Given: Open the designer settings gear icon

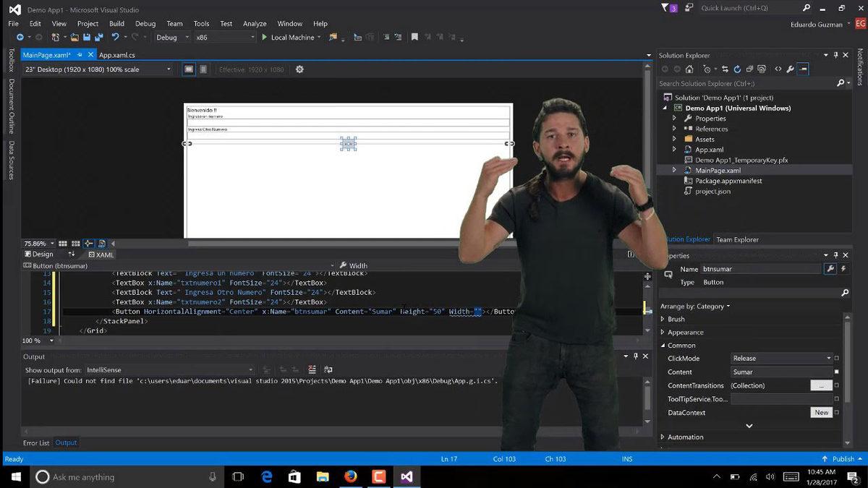Looking at the screenshot, I should coord(299,69).
